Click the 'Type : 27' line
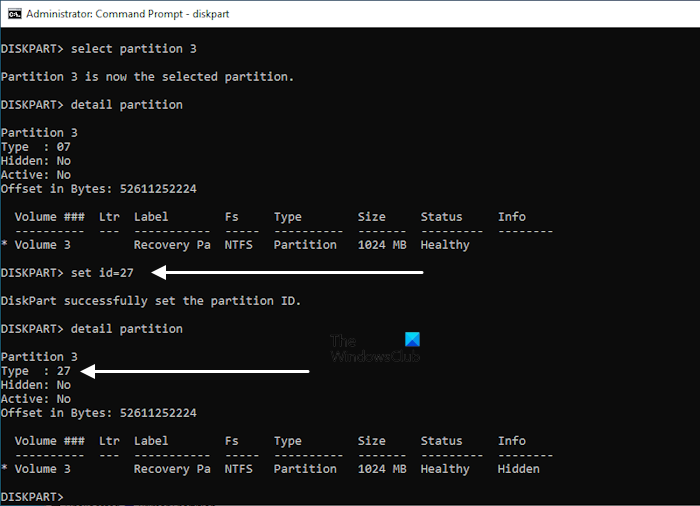This screenshot has height=506, width=700. click(36, 371)
